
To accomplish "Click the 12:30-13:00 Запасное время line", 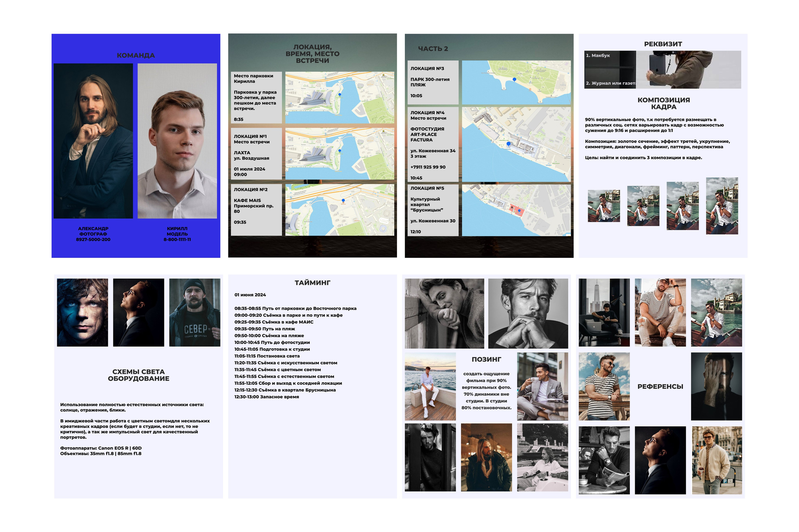I will point(266,397).
